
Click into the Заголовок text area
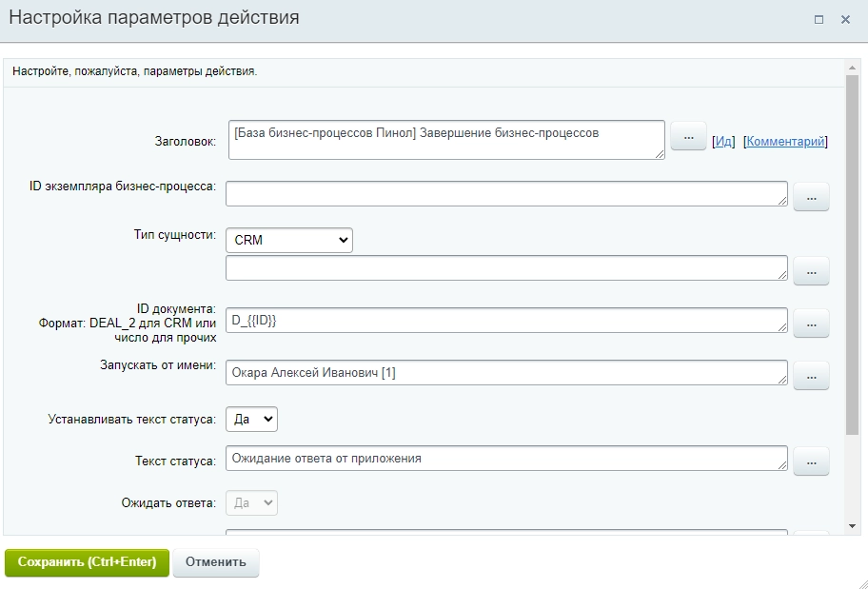445,139
